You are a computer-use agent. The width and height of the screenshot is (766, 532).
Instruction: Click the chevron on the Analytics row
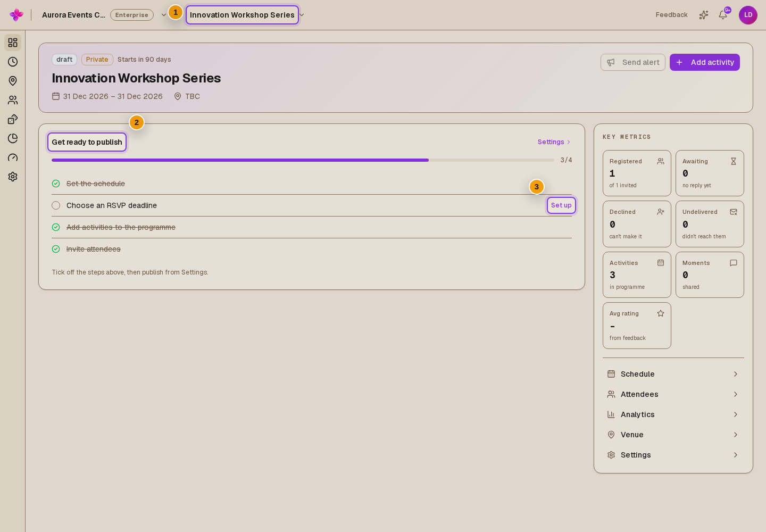pyautogui.click(x=736, y=414)
